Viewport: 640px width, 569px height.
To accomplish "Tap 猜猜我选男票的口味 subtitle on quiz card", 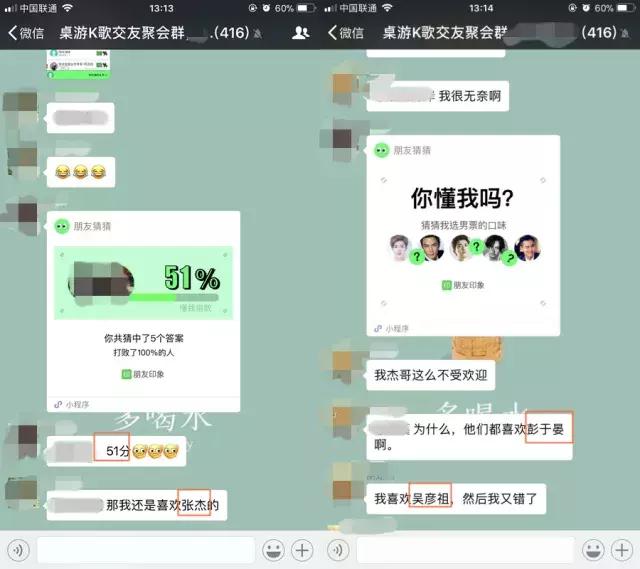I will point(464,225).
